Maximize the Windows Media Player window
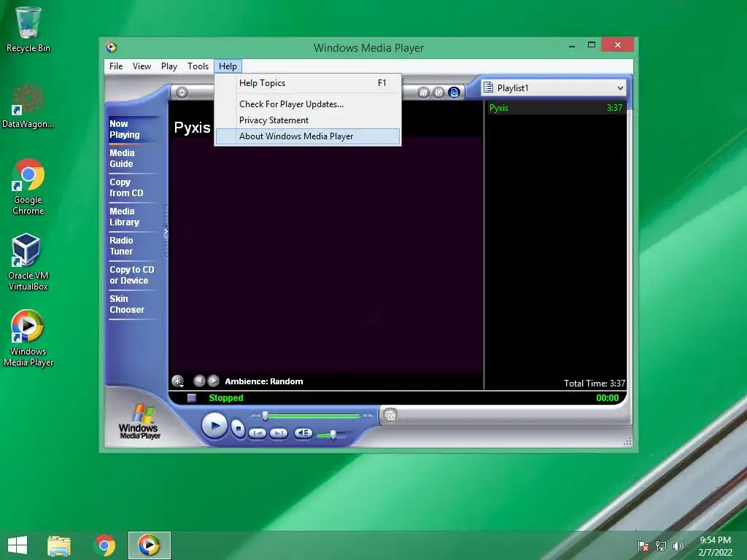The width and height of the screenshot is (747, 560). click(591, 44)
